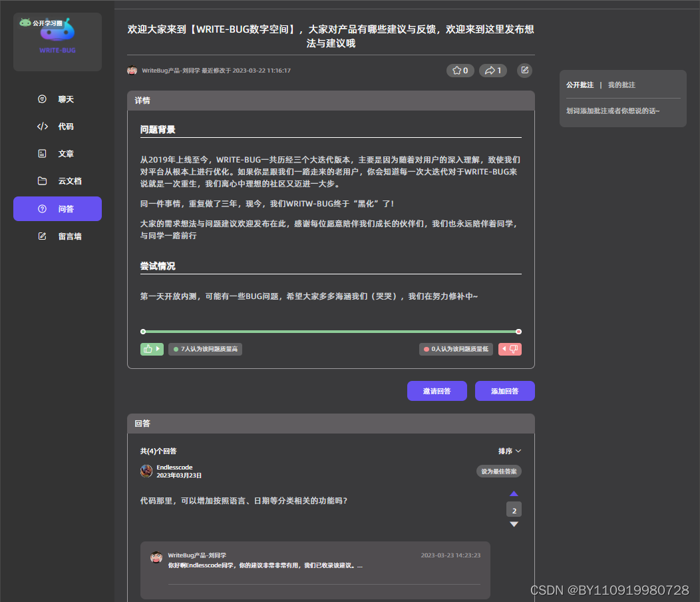Click the share arrow button showing 1
Viewport: 700px width, 602px height.
tap(493, 70)
